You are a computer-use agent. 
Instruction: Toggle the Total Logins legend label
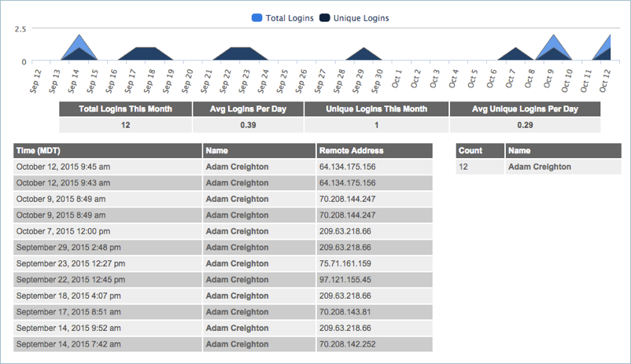(x=290, y=18)
